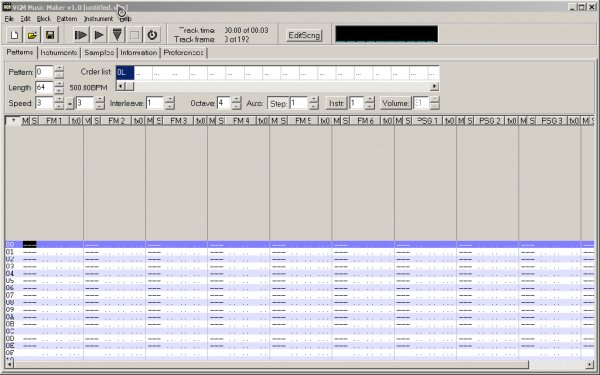Solo the FM 1 channel
600x375 pixels.
(x=34, y=121)
